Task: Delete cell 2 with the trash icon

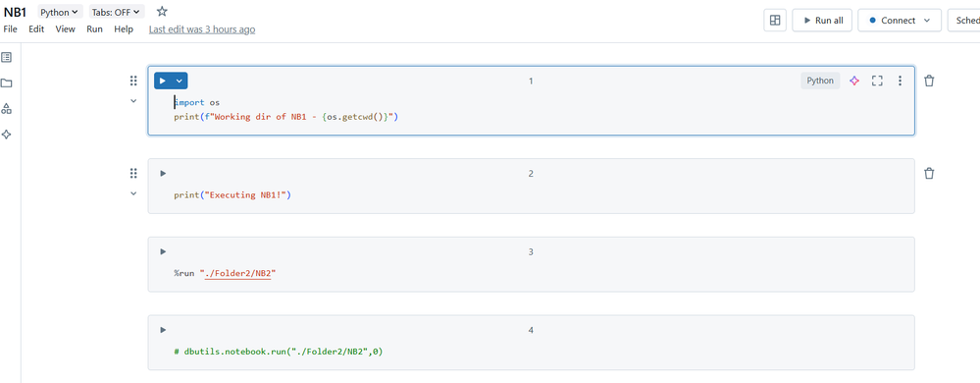Action: 929,174
